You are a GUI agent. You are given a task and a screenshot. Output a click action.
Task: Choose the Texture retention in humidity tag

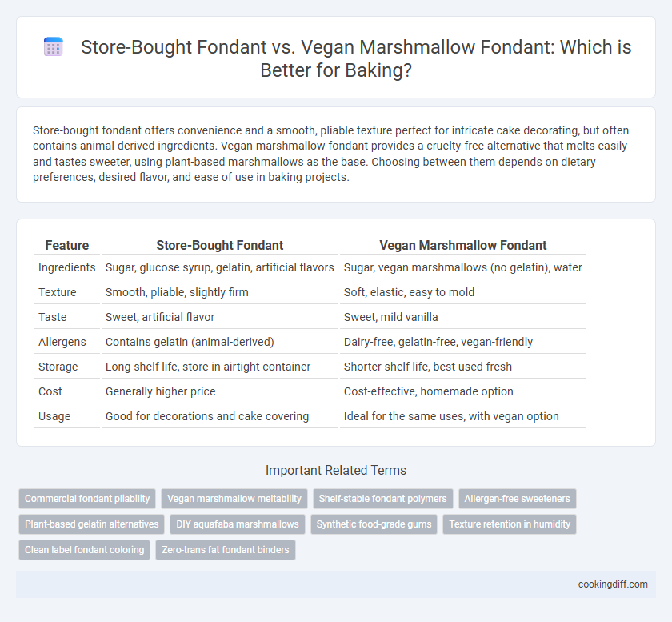pos(510,524)
